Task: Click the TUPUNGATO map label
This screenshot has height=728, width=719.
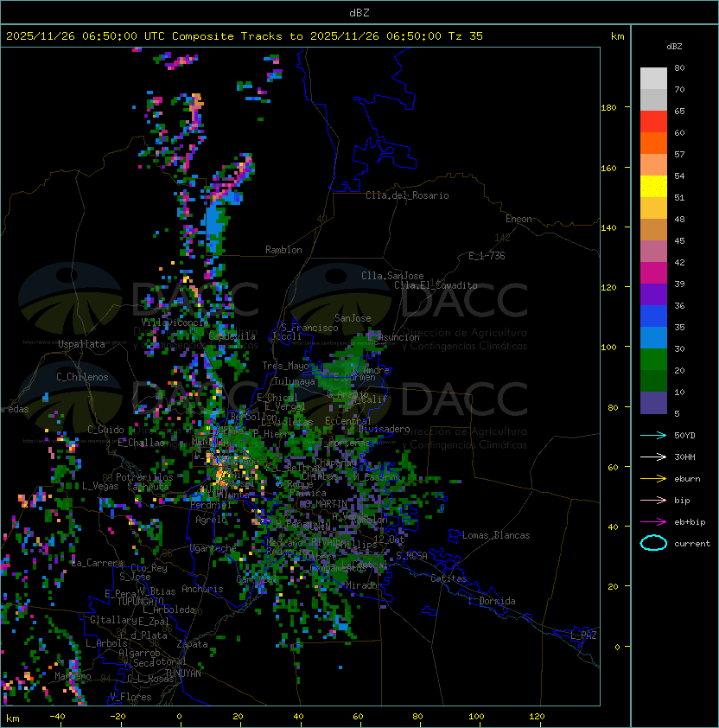Action: 140,601
